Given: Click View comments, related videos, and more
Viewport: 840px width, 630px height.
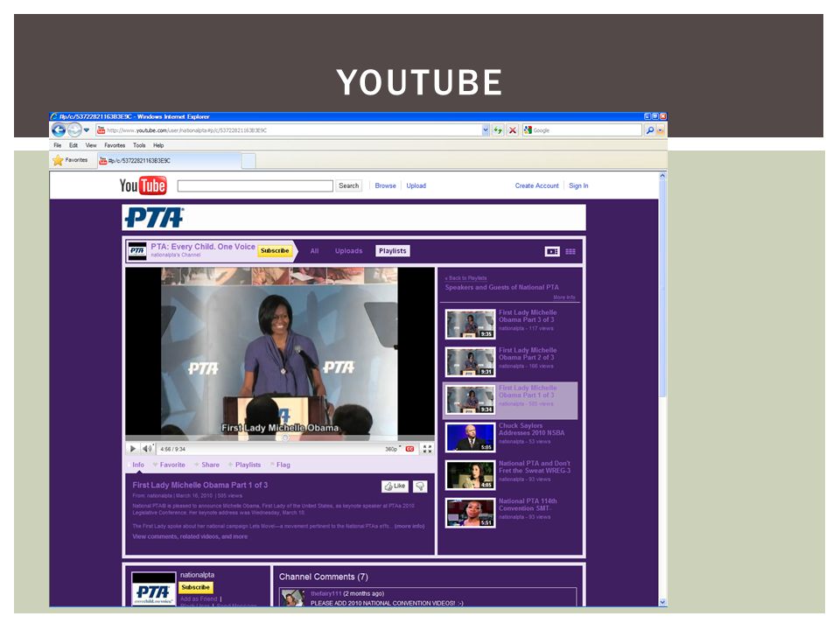Looking at the screenshot, I should tap(190, 536).
